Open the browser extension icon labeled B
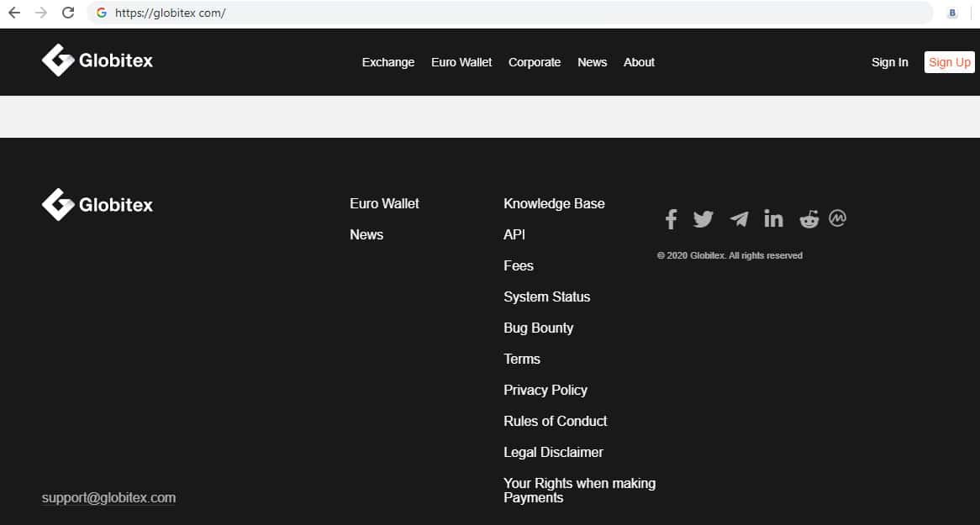 click(x=952, y=13)
